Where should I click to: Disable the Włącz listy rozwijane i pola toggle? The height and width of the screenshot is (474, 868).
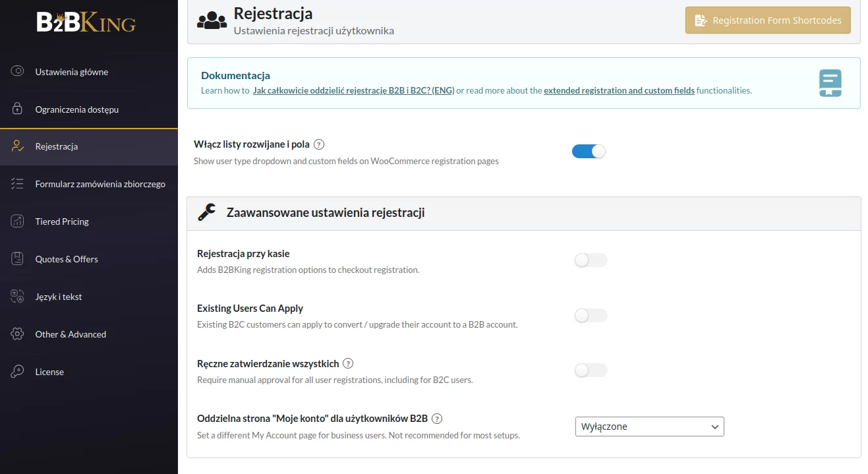[589, 152]
